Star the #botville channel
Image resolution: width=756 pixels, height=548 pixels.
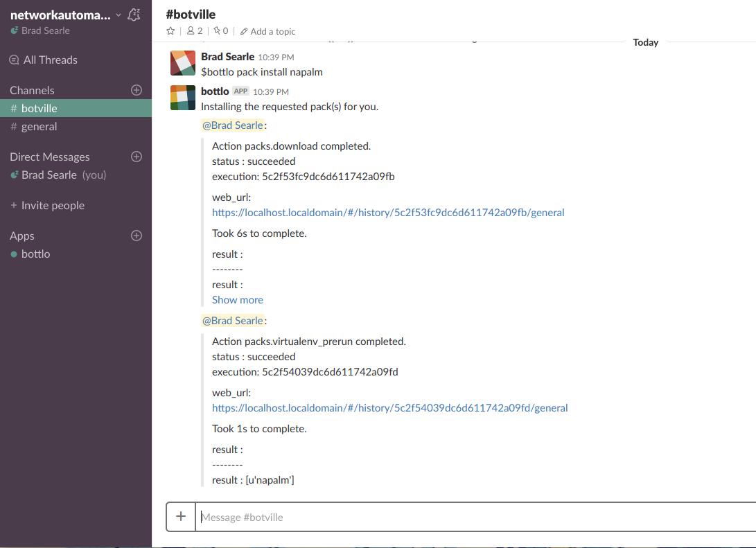(x=170, y=31)
